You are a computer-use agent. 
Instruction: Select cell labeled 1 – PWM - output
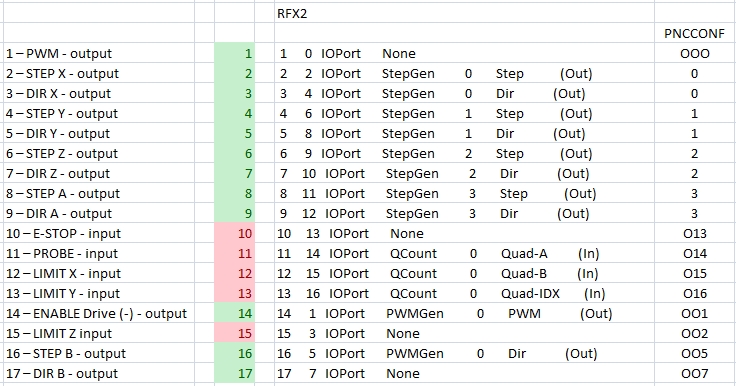point(99,54)
